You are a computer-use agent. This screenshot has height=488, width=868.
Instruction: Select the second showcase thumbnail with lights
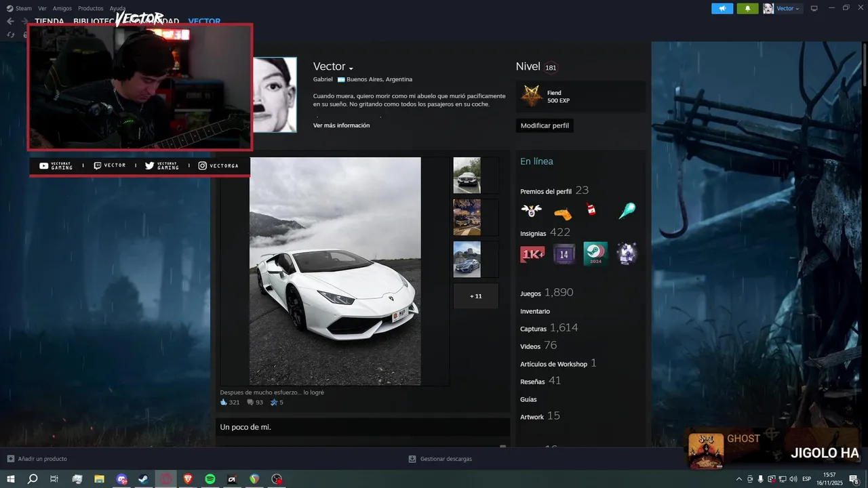coord(467,218)
